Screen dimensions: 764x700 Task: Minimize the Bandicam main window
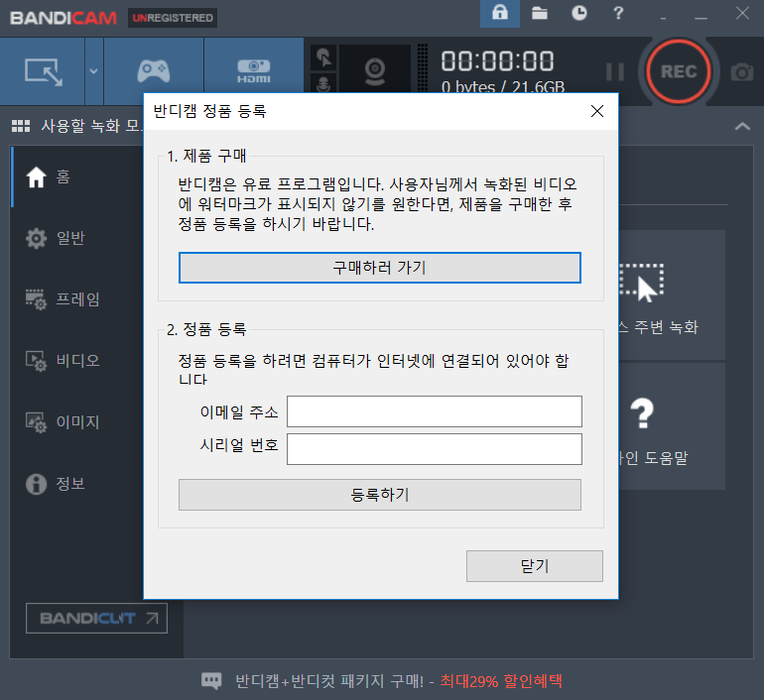coord(700,18)
